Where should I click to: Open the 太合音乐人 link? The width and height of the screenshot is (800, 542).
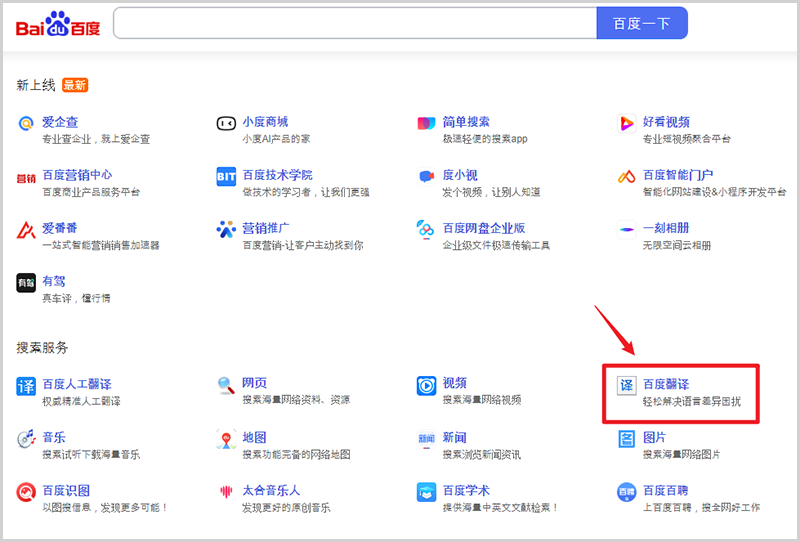coord(271,490)
